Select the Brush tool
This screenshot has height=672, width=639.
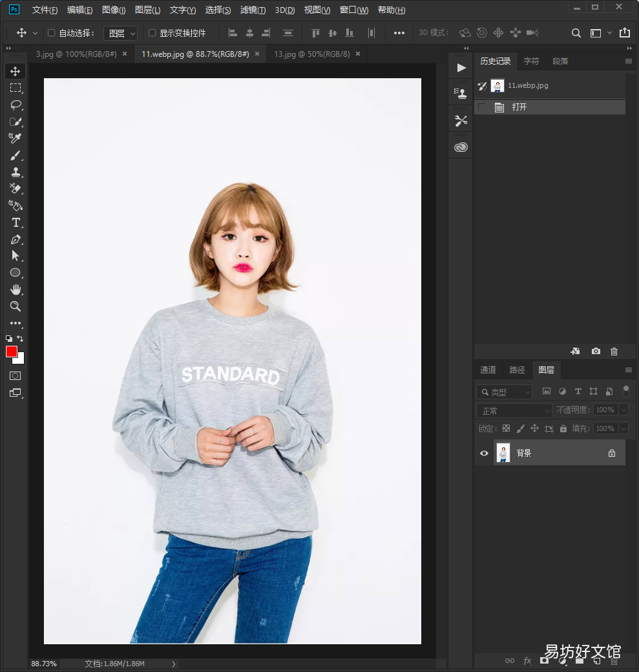(16, 155)
